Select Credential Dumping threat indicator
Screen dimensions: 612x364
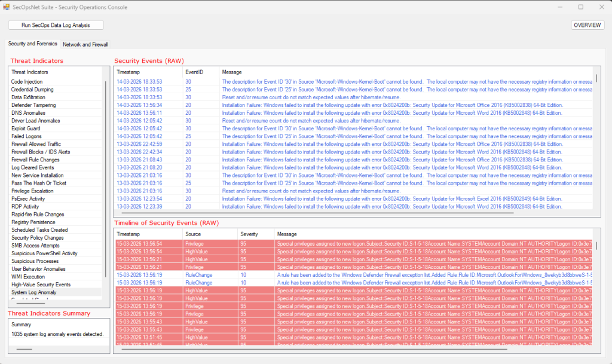point(32,90)
